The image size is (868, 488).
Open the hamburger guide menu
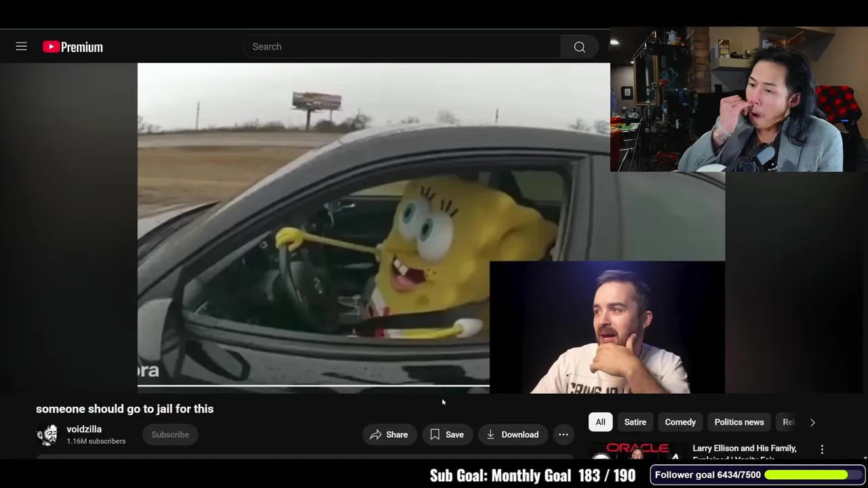tap(21, 47)
